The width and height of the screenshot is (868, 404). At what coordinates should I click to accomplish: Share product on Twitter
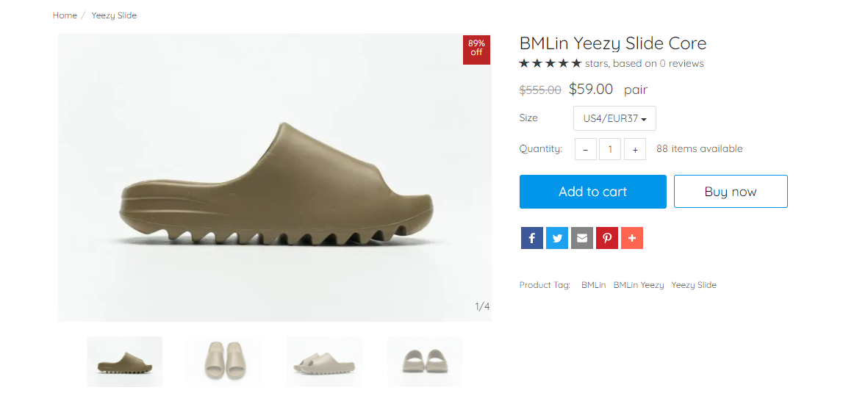[557, 238]
